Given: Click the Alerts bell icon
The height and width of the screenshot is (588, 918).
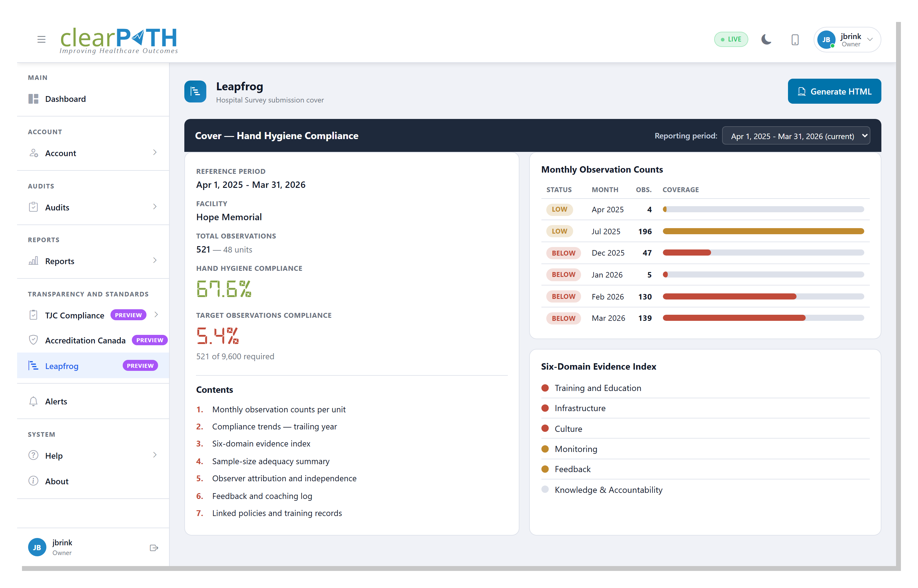Looking at the screenshot, I should [x=33, y=401].
